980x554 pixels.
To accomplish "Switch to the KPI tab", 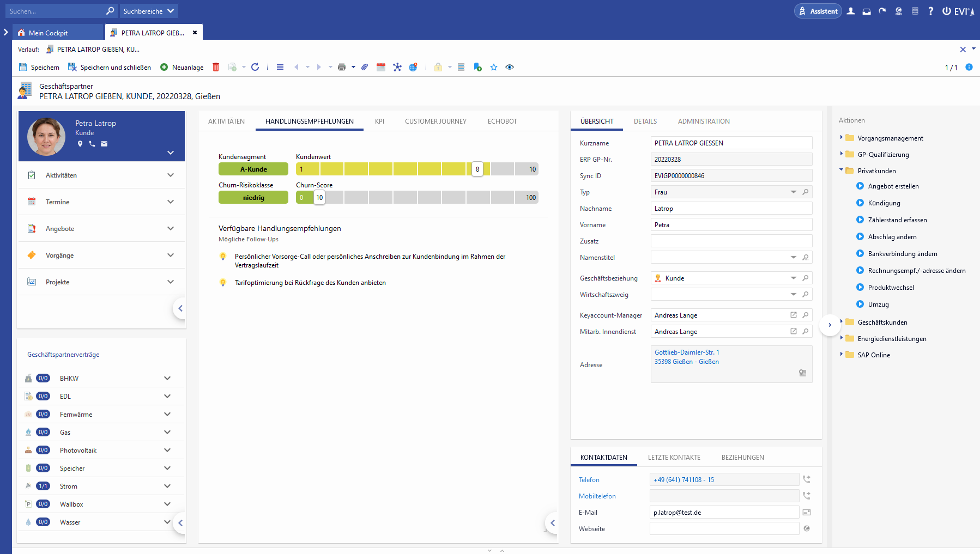I will [x=379, y=121].
